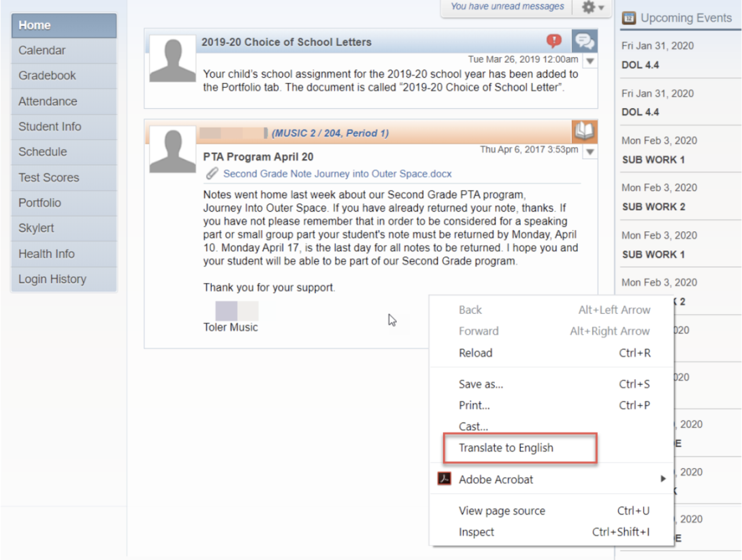Viewport: 742px width, 560px height.
Task: Click the paperclip attachment icon
Action: 212,174
